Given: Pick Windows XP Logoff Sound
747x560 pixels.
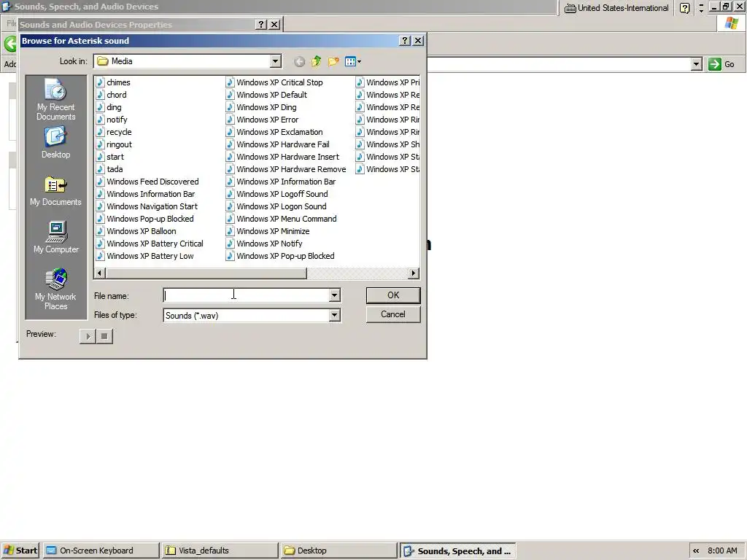Looking at the screenshot, I should click(x=276, y=194).
